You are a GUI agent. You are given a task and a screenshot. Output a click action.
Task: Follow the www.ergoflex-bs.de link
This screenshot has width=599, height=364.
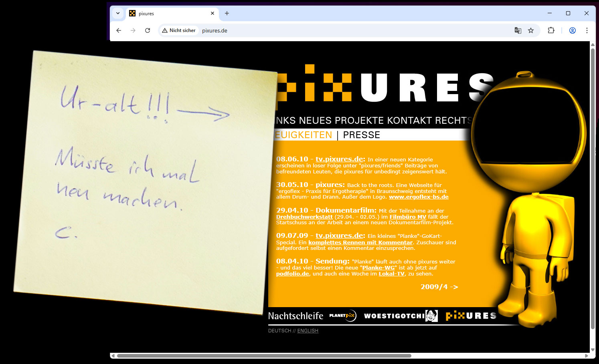(419, 197)
